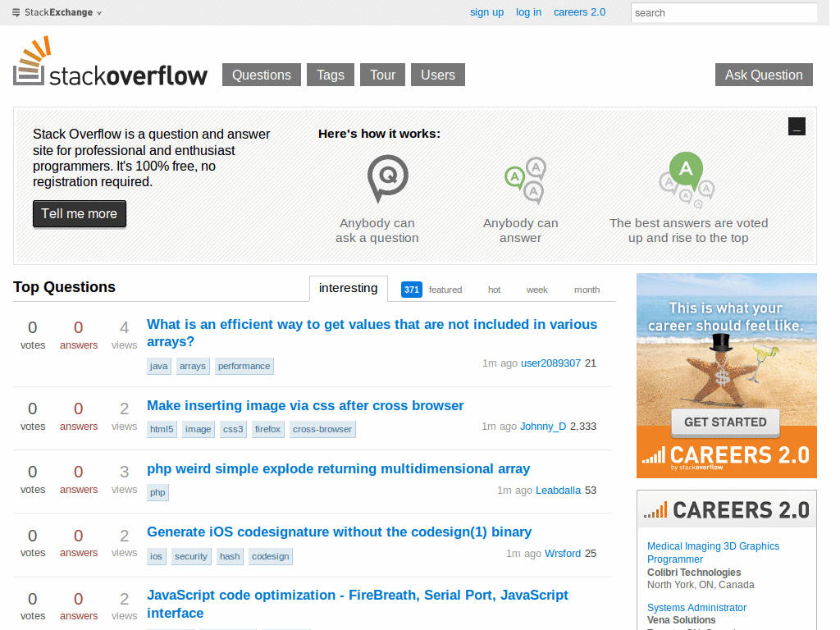The height and width of the screenshot is (630, 840).
Task: Click the 'Ask Question' button
Action: pos(763,75)
